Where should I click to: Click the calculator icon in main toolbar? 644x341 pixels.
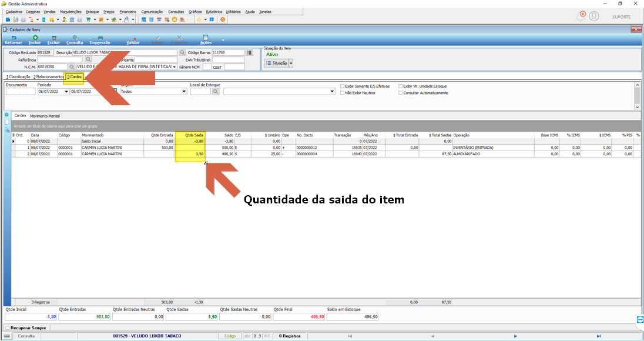pyautogui.click(x=151, y=19)
